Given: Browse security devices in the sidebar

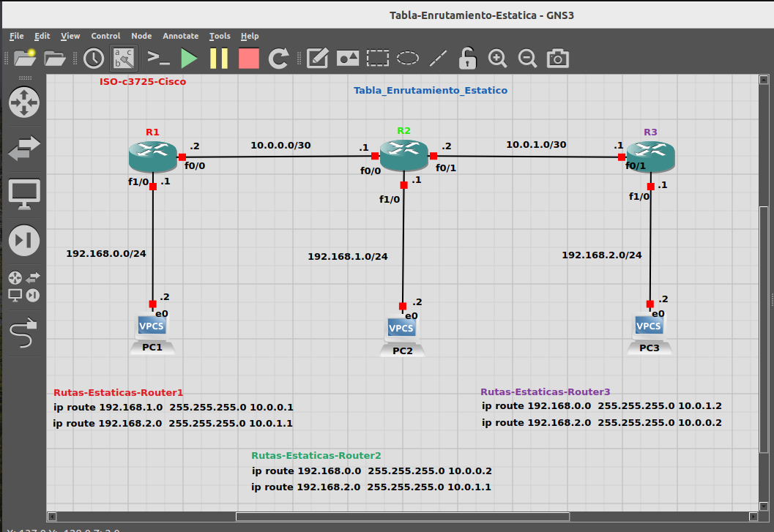Looking at the screenshot, I should (24, 240).
